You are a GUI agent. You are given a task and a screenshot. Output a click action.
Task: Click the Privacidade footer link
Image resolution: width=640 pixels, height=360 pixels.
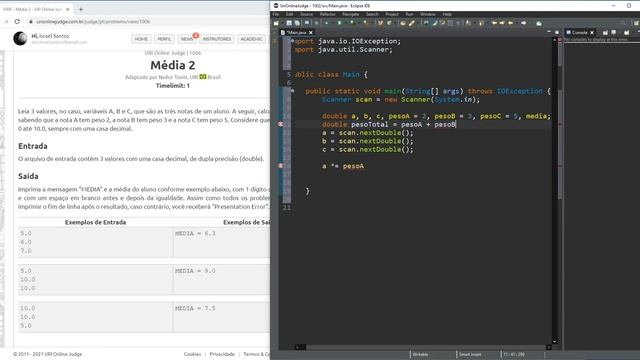[x=222, y=354]
